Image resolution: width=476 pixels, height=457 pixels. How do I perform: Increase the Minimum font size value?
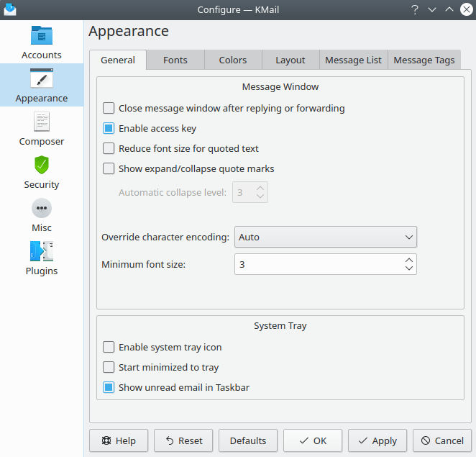click(408, 260)
